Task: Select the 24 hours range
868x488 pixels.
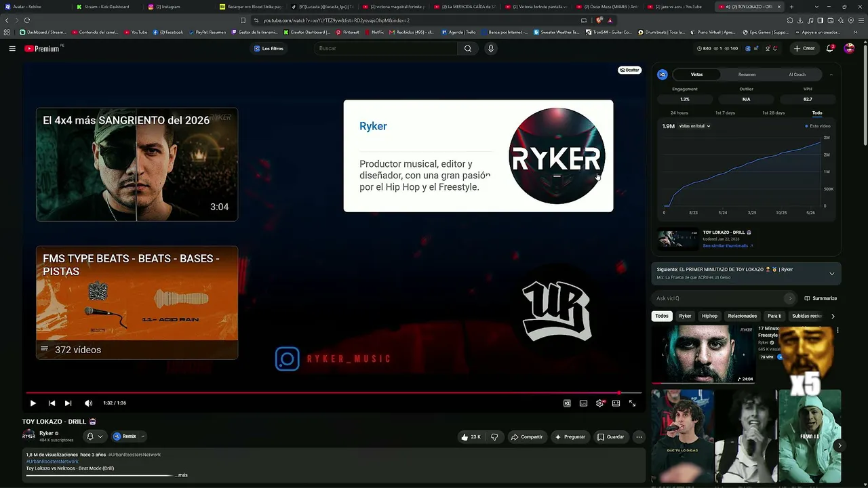Action: (679, 113)
